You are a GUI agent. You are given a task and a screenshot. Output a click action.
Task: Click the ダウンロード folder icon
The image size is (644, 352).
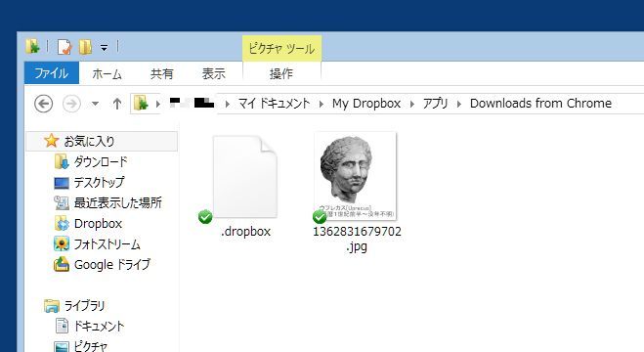coord(62,161)
